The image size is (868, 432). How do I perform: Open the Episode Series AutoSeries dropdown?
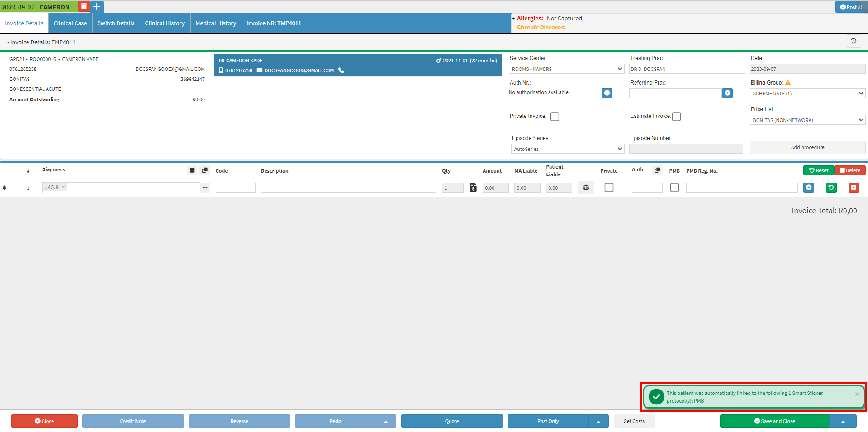coord(567,149)
